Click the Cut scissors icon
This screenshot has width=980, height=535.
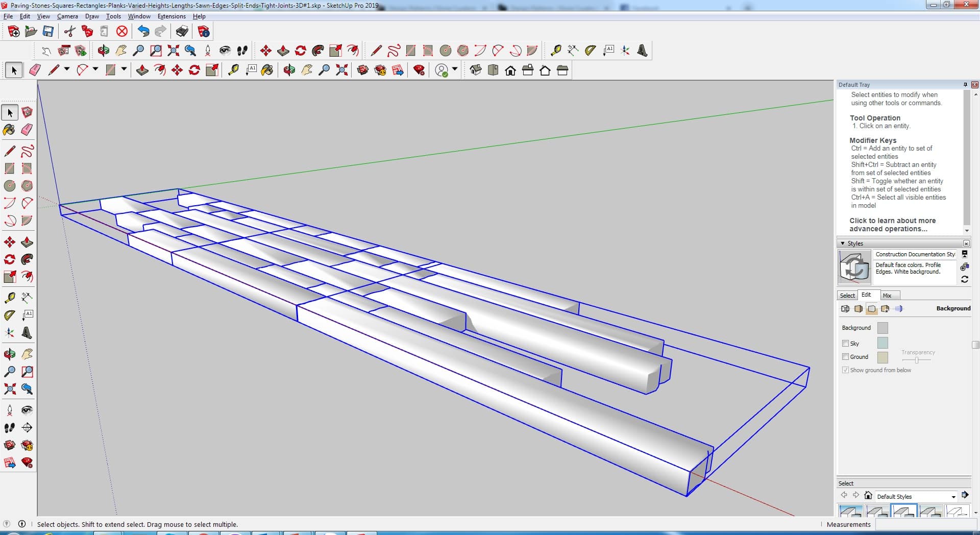pos(69,32)
